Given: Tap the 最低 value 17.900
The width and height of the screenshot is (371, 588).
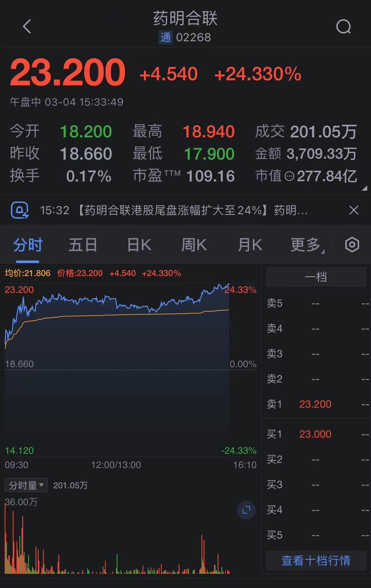Looking at the screenshot, I should point(209,154).
